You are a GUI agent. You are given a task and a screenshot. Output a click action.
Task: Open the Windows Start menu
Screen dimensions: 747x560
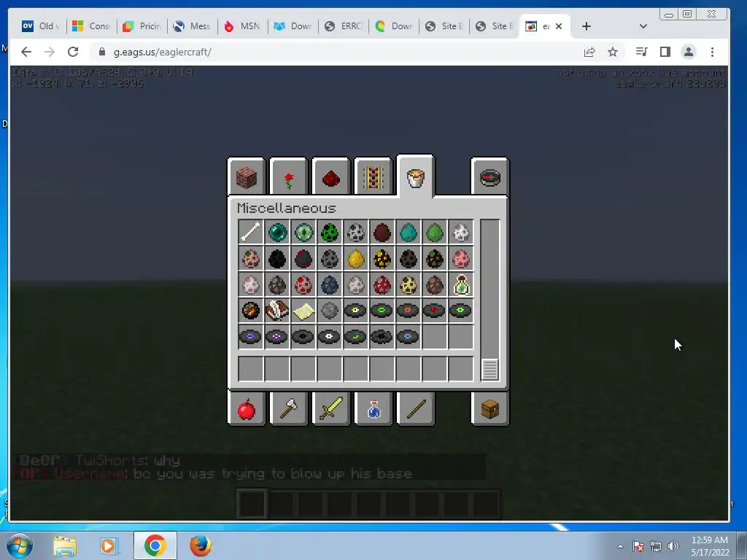pos(19,545)
